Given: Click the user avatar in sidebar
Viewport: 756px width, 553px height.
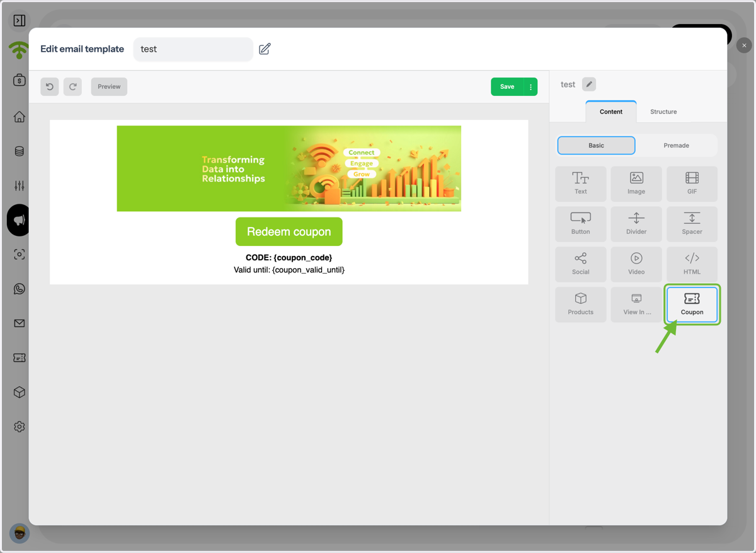Looking at the screenshot, I should [20, 533].
